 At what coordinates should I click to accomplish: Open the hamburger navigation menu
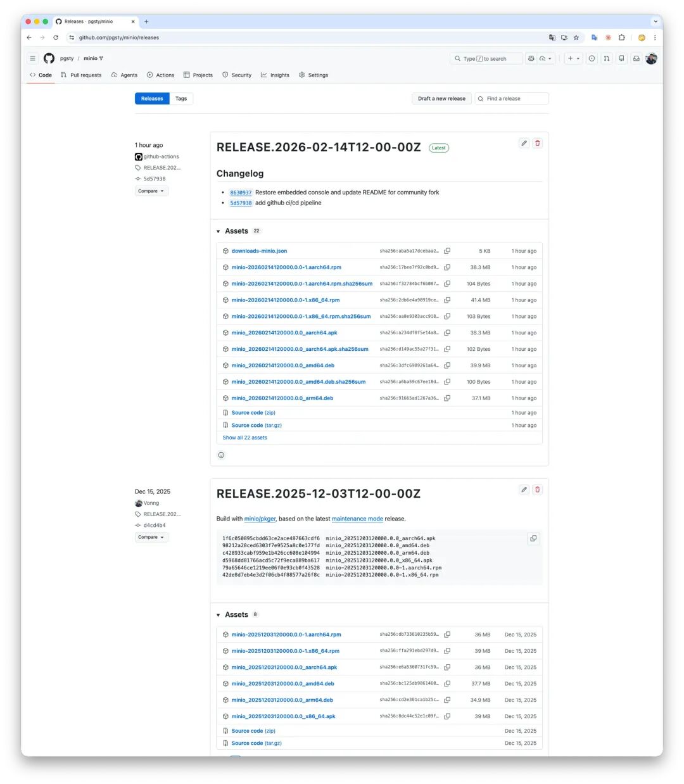pos(32,58)
